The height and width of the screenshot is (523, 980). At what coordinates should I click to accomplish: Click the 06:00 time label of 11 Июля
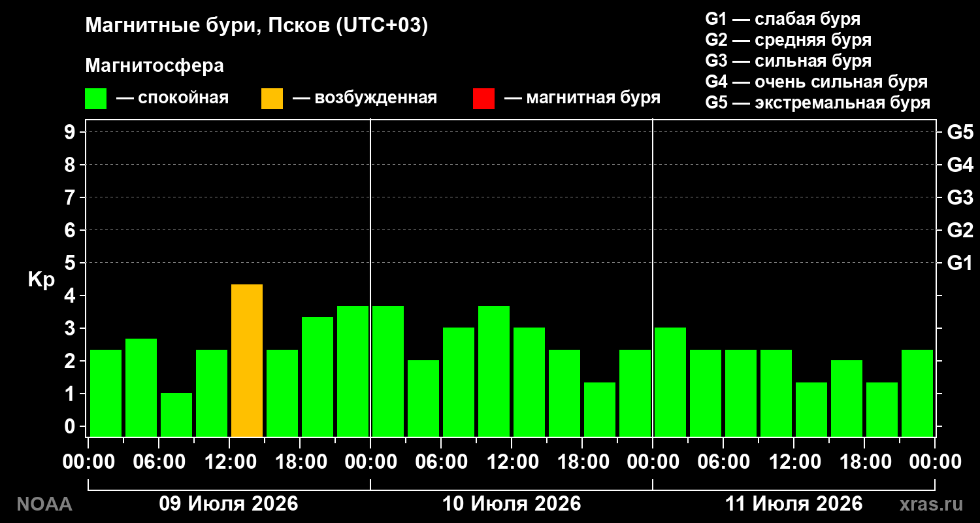[x=723, y=462]
